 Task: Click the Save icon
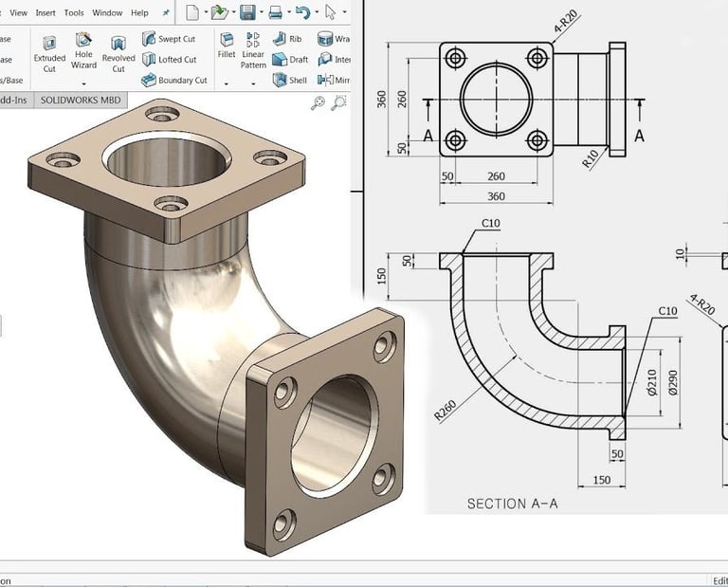[x=247, y=12]
